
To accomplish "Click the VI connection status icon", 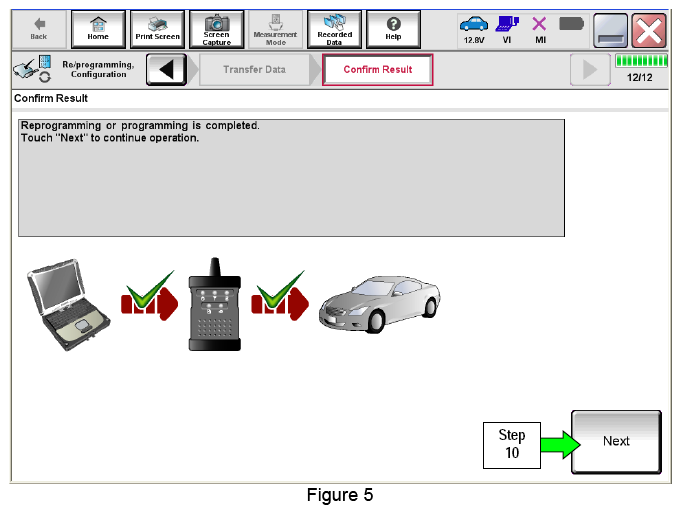I will pyautogui.click(x=506, y=29).
